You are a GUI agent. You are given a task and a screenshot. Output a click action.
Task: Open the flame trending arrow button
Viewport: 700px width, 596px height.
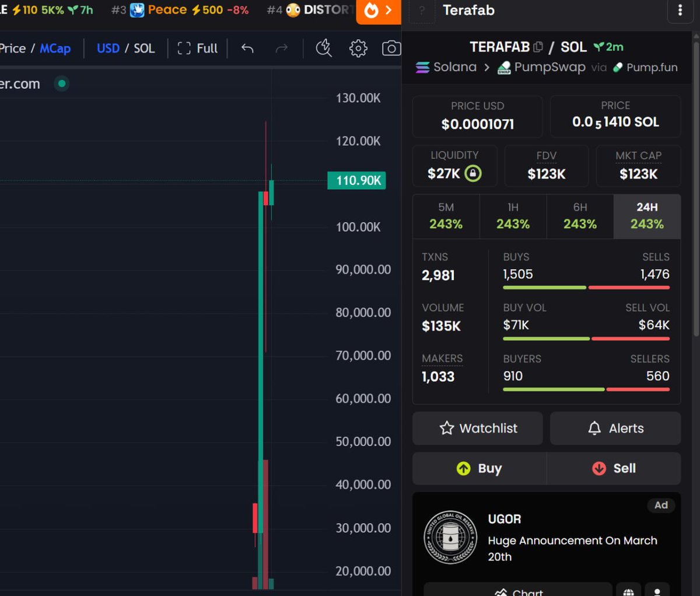(379, 11)
